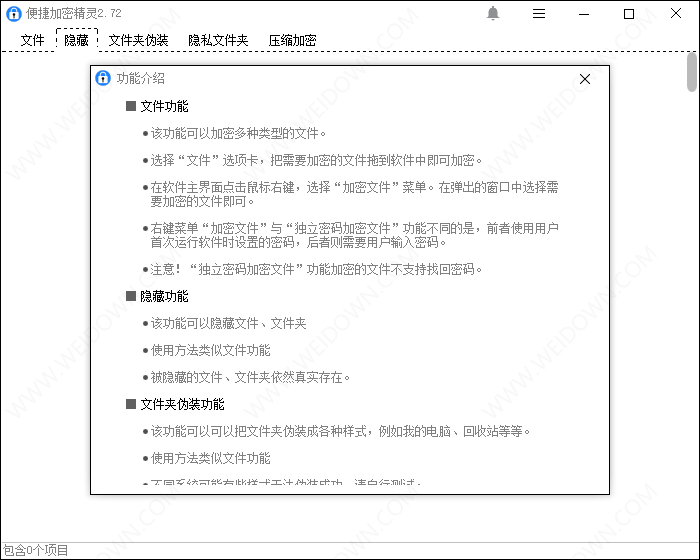Maximize the main application window

(629, 13)
